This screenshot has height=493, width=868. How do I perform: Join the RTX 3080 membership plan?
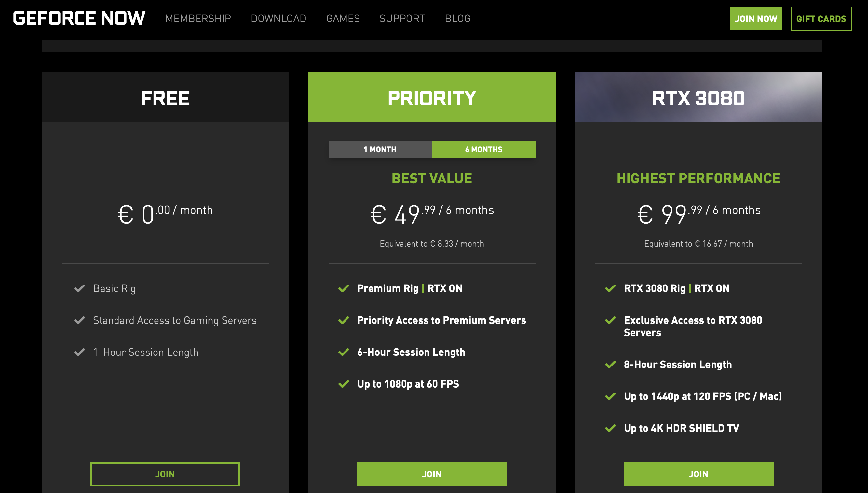698,474
